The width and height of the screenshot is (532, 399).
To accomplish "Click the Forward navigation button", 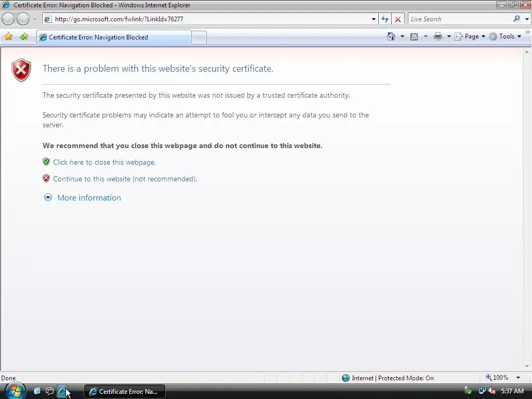I will point(23,19).
